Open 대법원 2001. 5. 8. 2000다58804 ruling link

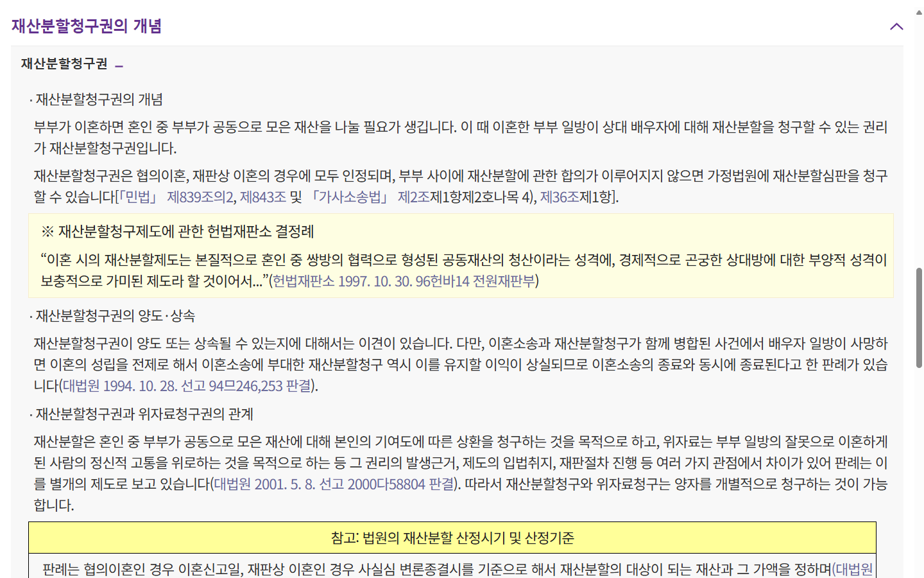pyautogui.click(x=334, y=484)
